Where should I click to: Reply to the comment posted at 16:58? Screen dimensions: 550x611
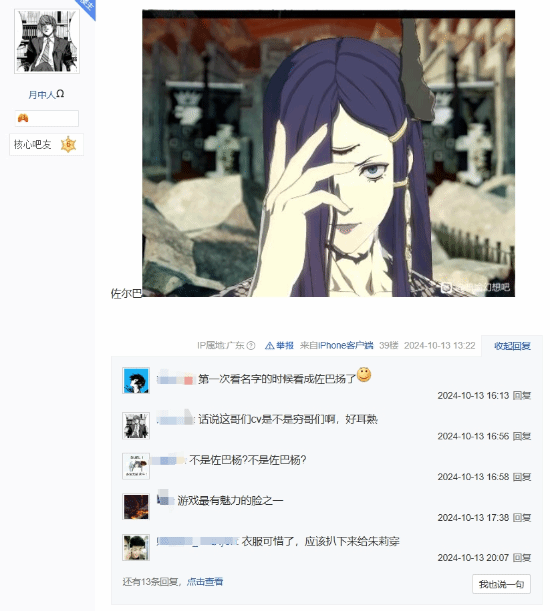coord(522,477)
